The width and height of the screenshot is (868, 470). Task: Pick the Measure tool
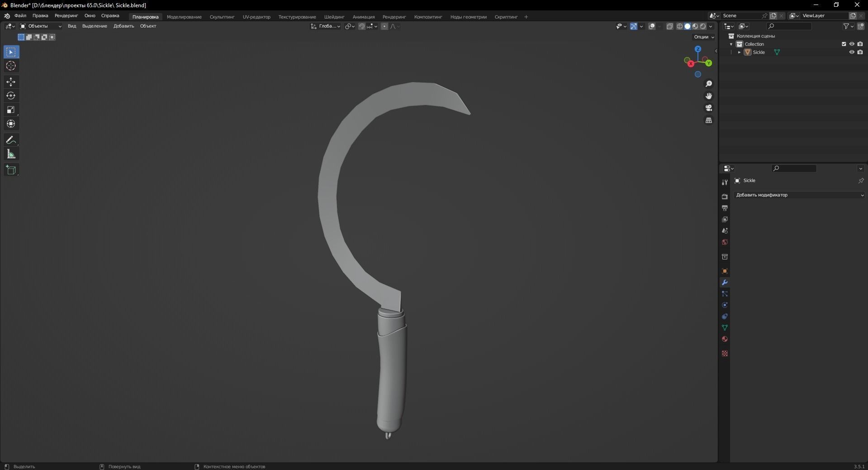pos(10,154)
